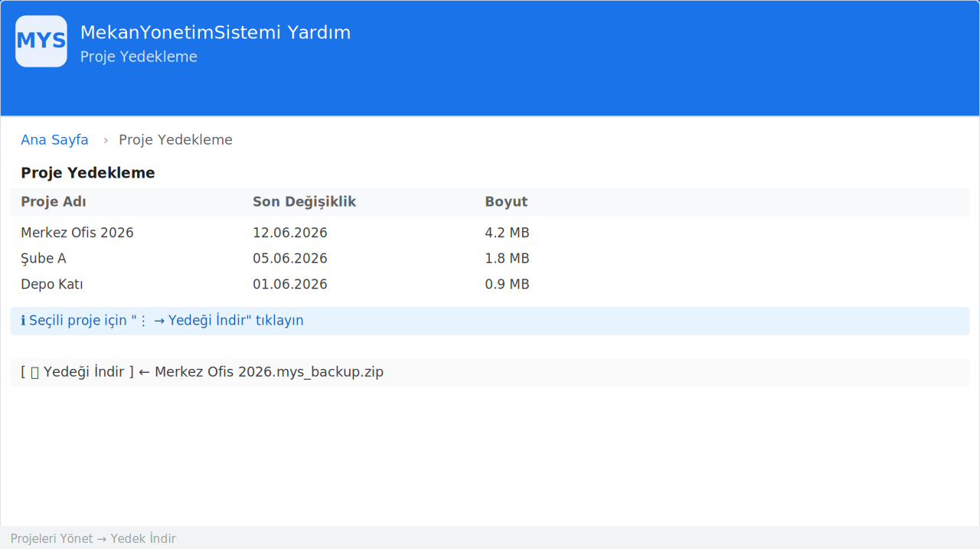This screenshot has width=980, height=549.
Task: Click the Yedeği İndir button text
Action: click(83, 372)
